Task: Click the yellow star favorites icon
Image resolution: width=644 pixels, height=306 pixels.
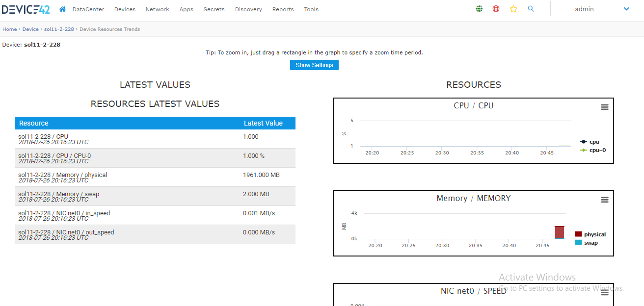Action: 513,9
